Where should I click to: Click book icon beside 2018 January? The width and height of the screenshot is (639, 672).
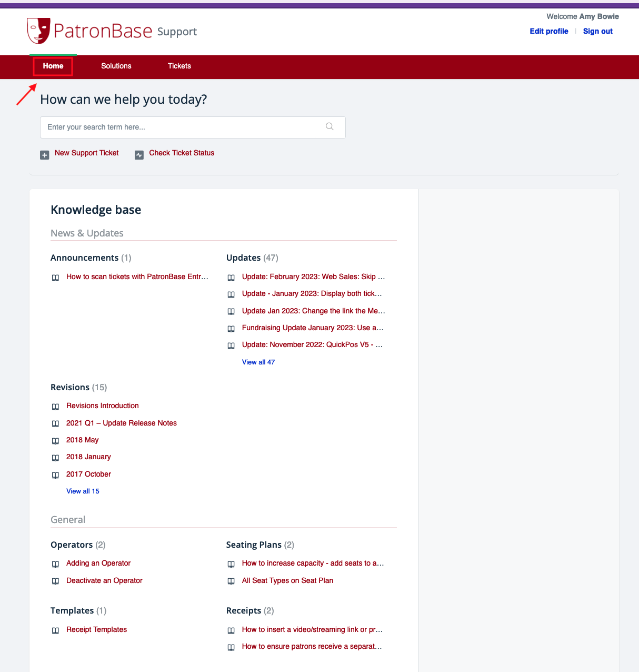(x=55, y=458)
